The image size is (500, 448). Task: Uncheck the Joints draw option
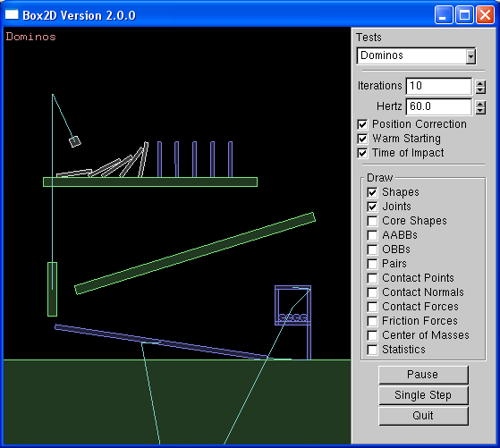click(x=372, y=207)
